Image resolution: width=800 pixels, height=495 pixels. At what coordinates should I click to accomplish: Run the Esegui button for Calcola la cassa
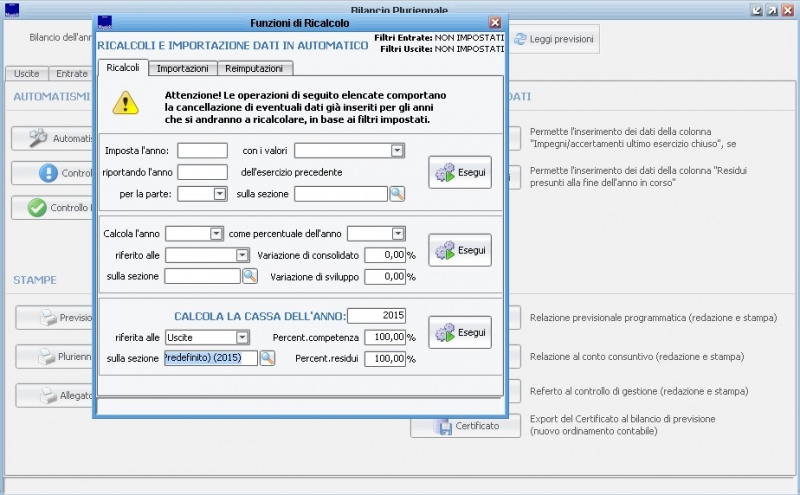[x=460, y=332]
